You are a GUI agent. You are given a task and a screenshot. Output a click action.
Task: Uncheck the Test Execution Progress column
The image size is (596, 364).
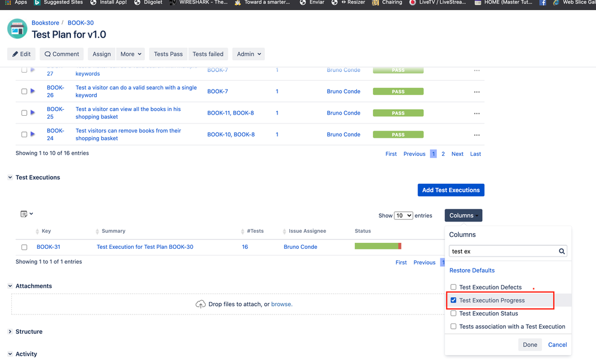coord(453,300)
